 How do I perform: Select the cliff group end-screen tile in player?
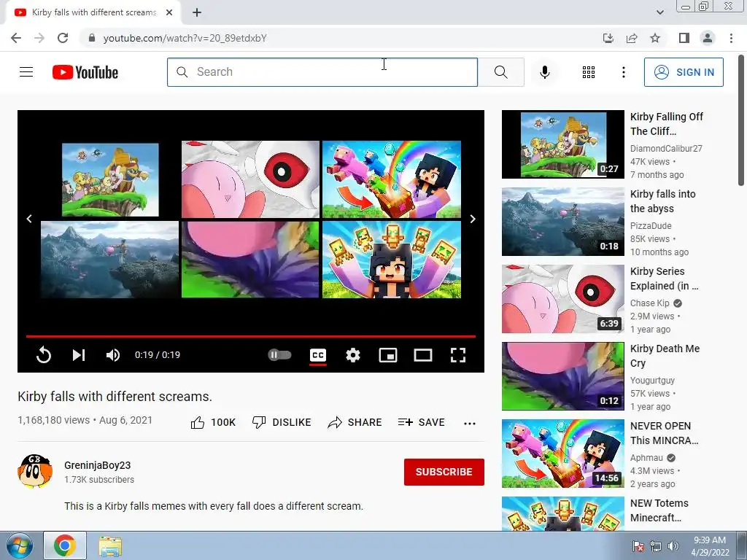coord(110,179)
